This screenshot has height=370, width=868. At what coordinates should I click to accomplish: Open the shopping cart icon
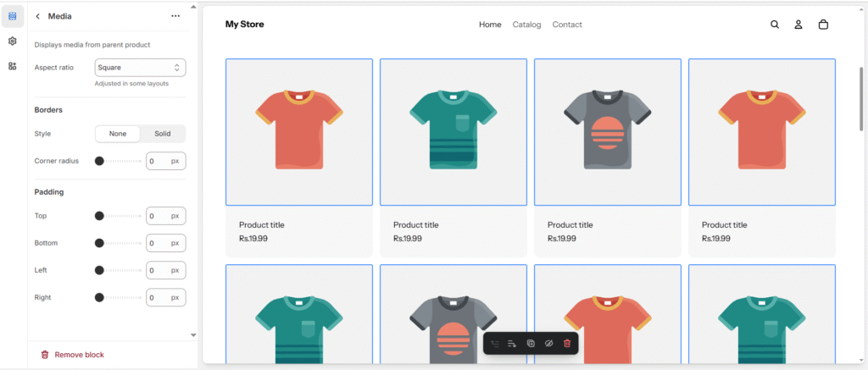point(823,25)
